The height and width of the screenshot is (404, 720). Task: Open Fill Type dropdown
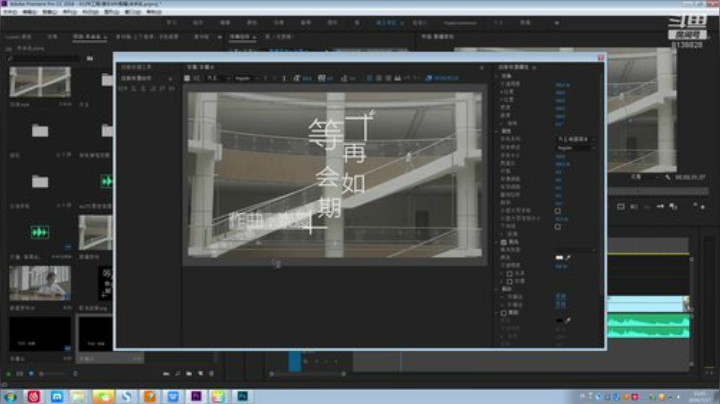tap(576, 250)
